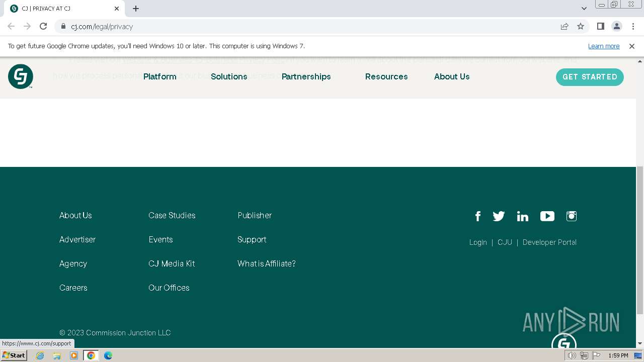Click the page vertical scrollbar thumb
Screen dimensions: 644x362
640,240
